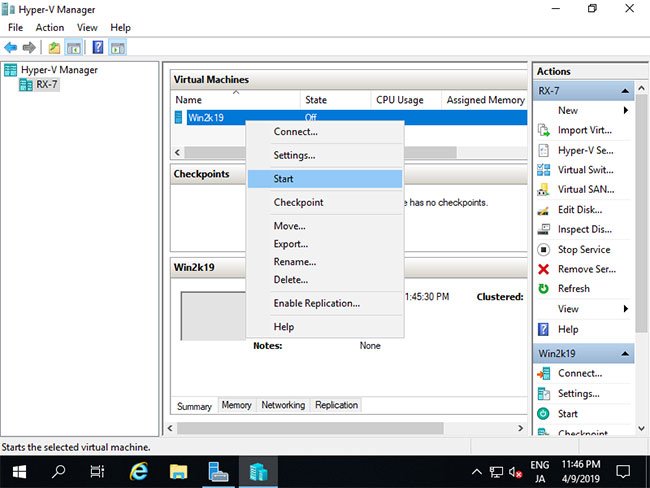
Task: Switch to the Summary tab
Action: click(x=194, y=406)
